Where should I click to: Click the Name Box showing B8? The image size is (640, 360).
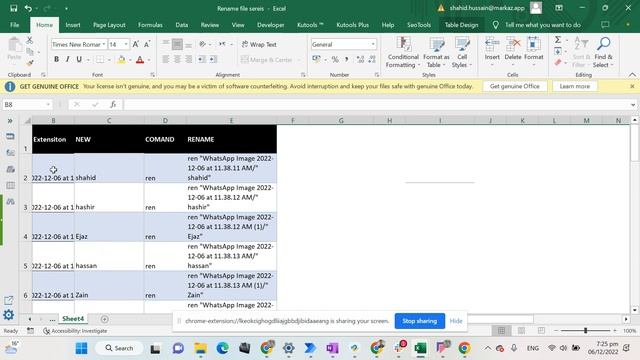(x=27, y=105)
